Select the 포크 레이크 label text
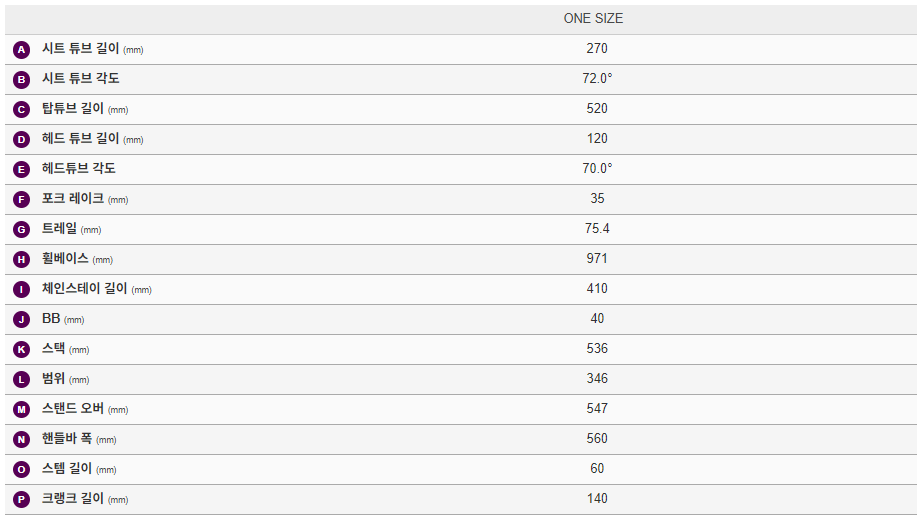Image resolution: width=922 pixels, height=522 pixels. click(72, 199)
